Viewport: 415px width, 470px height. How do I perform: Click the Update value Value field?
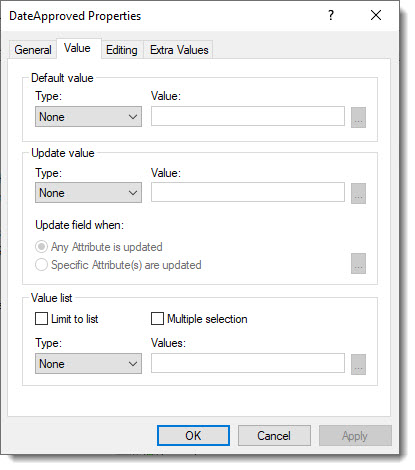coord(248,192)
